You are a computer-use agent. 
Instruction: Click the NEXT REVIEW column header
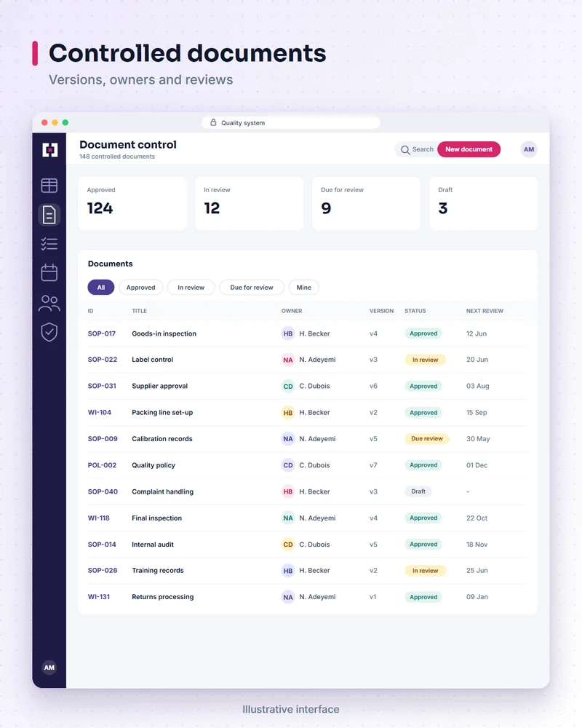click(485, 311)
